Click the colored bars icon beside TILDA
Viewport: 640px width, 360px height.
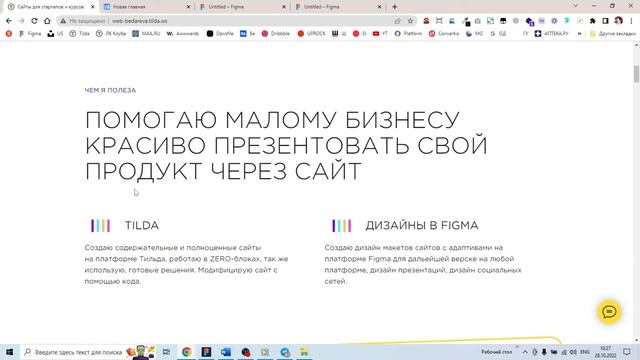[x=100, y=226]
